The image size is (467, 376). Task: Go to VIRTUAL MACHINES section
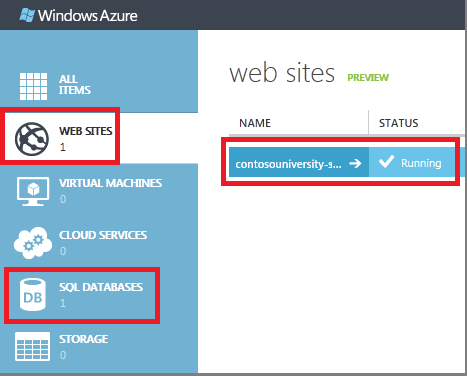coord(110,183)
